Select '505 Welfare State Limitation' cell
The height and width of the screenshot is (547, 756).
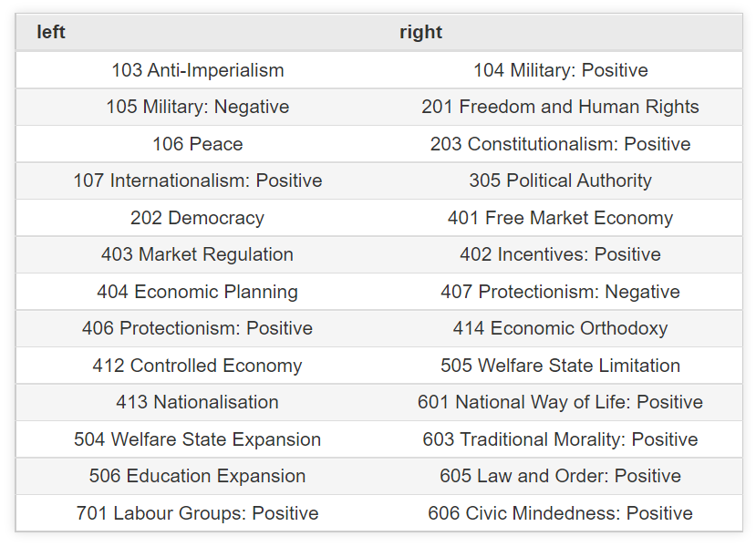[x=561, y=366]
